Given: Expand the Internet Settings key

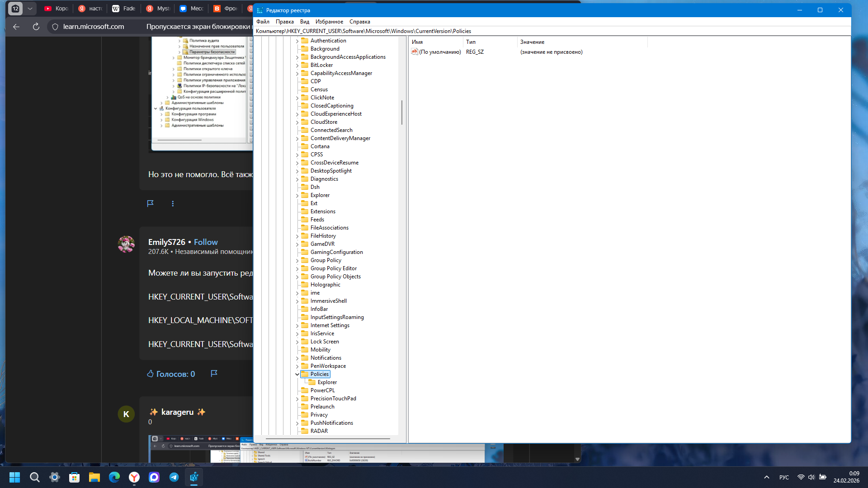Looking at the screenshot, I should click(x=297, y=325).
